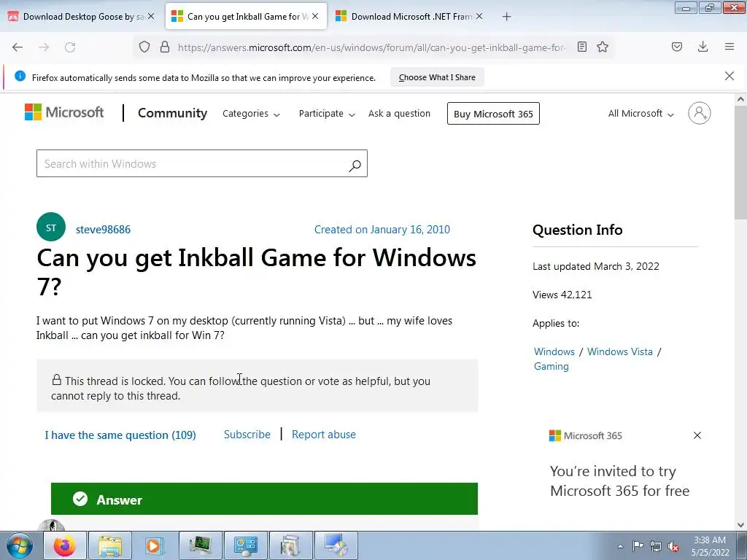The width and height of the screenshot is (747, 560).
Task: Launch Windows Media Player from taskbar
Action: coord(154,545)
